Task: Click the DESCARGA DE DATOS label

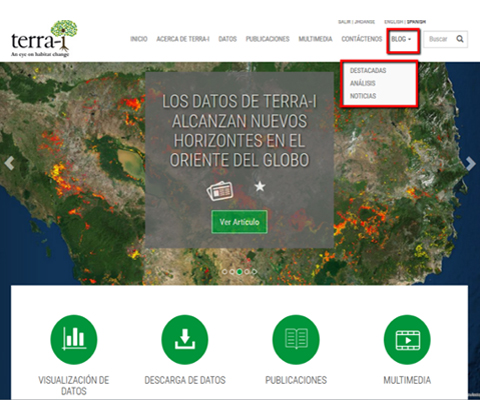Action: tap(185, 380)
